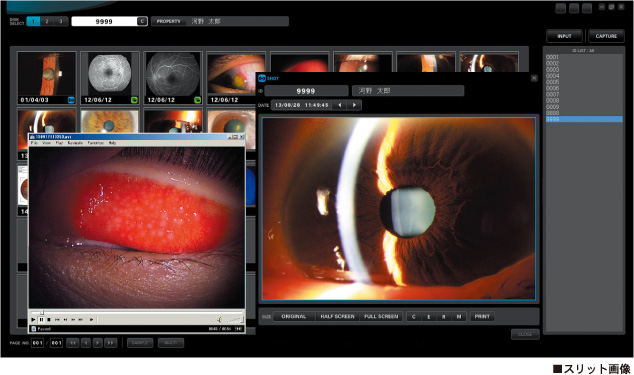Viewport: 634px width, 375px height.
Task: Stop the video playback
Action: [49, 320]
